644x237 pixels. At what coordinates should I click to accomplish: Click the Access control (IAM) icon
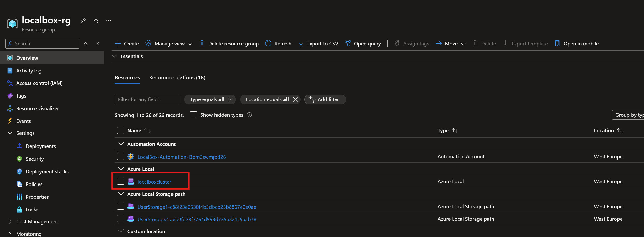(x=10, y=83)
